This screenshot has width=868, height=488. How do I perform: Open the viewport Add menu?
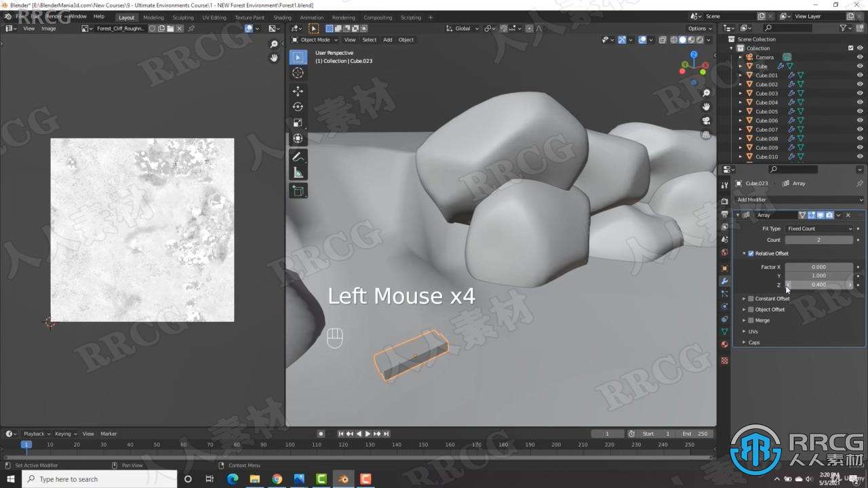coord(387,39)
